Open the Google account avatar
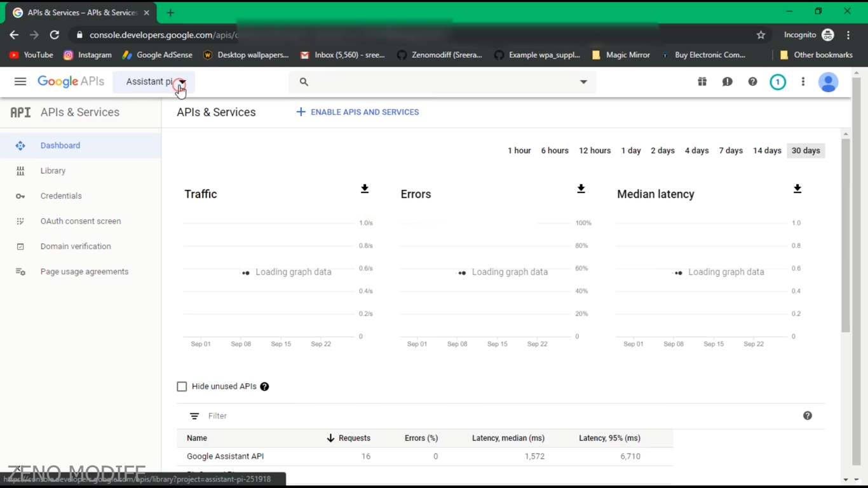This screenshot has height=488, width=868. [x=828, y=82]
